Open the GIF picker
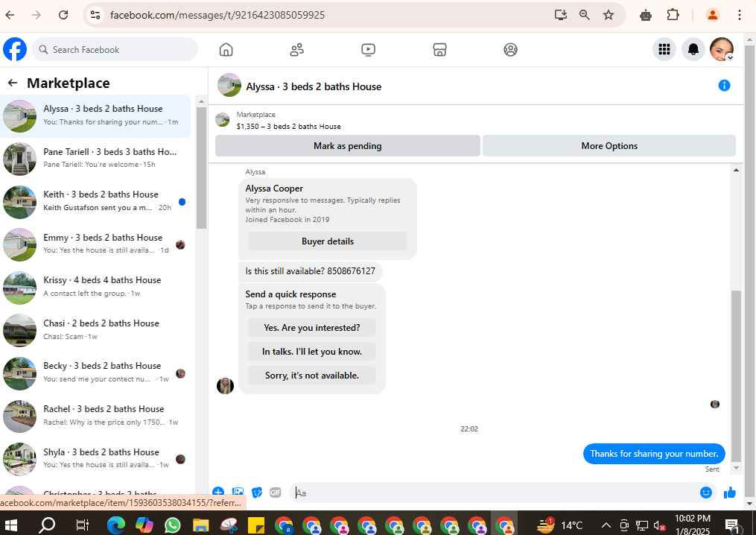Screen dimensions: 756x535 [276, 492]
